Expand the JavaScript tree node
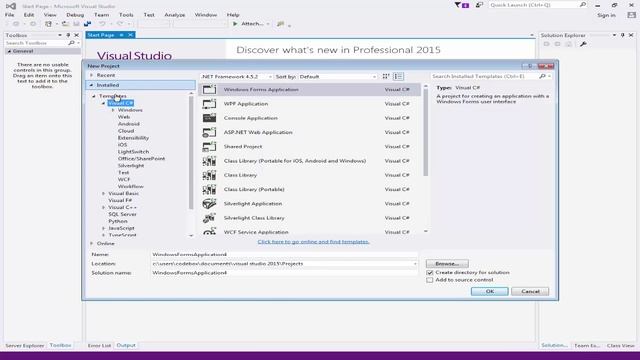Viewport: 640px width, 360px height. [x=103, y=228]
